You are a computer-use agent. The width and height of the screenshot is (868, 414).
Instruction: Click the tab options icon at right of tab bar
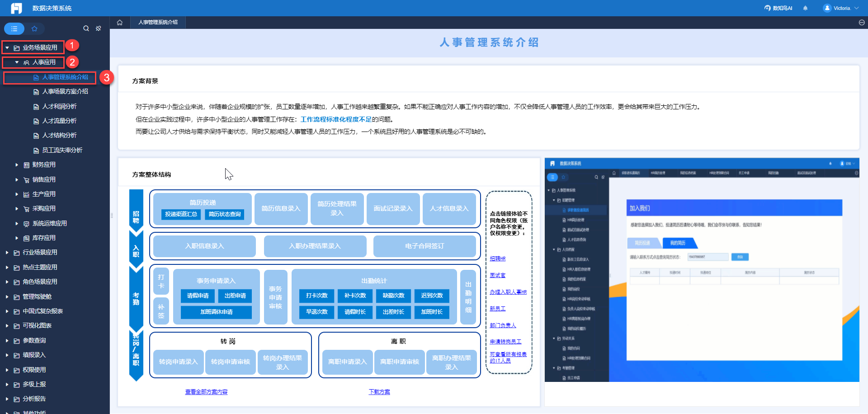point(862,22)
